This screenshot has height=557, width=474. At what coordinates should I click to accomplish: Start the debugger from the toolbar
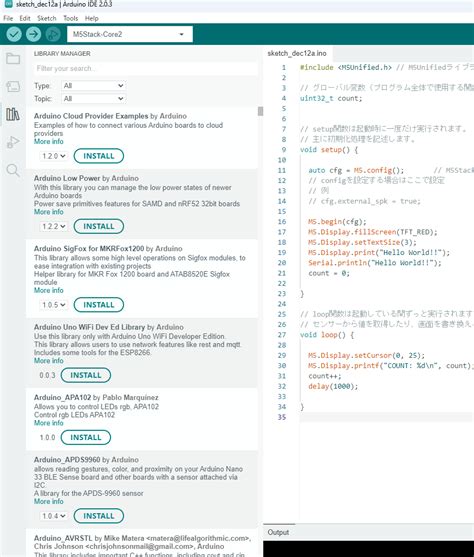point(53,34)
